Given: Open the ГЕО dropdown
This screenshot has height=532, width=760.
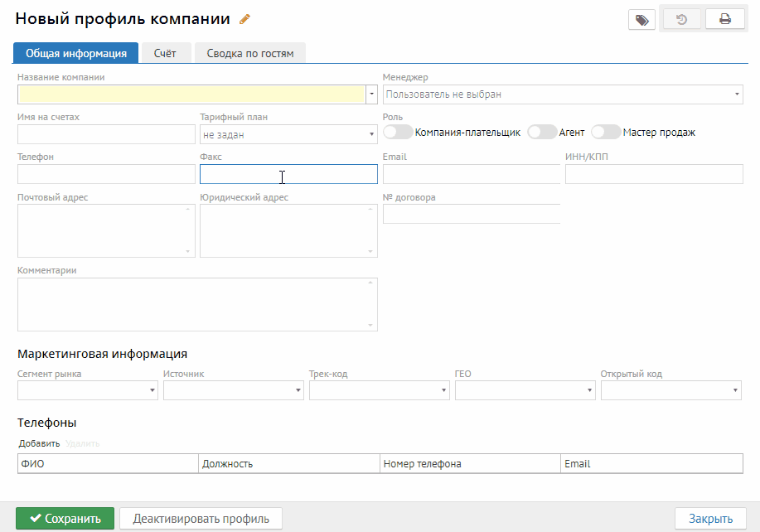Looking at the screenshot, I should point(525,390).
